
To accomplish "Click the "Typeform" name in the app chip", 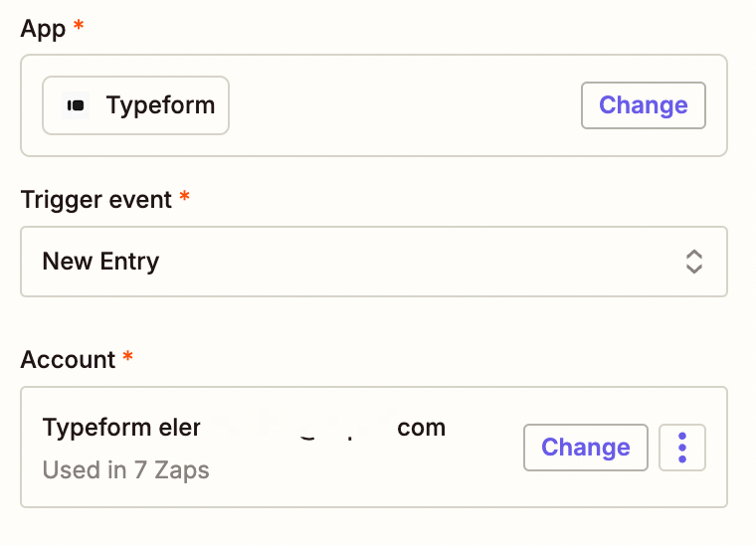I will [160, 105].
